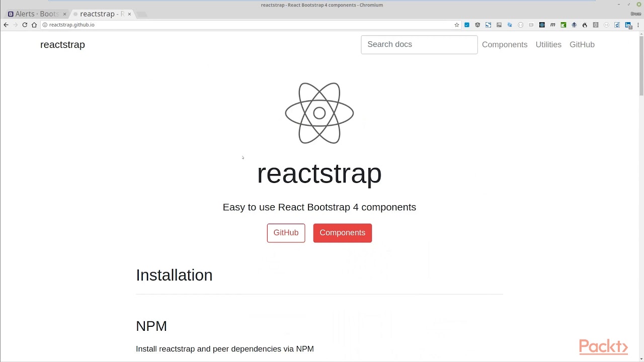644x362 pixels.
Task: Click the faded B extension icon
Action: [531, 25]
